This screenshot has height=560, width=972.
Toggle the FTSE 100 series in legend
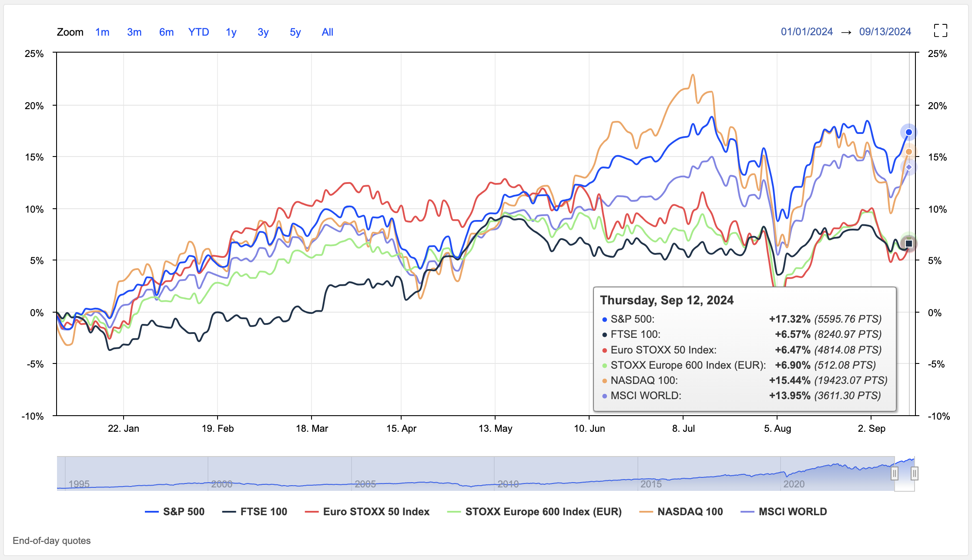(255, 512)
